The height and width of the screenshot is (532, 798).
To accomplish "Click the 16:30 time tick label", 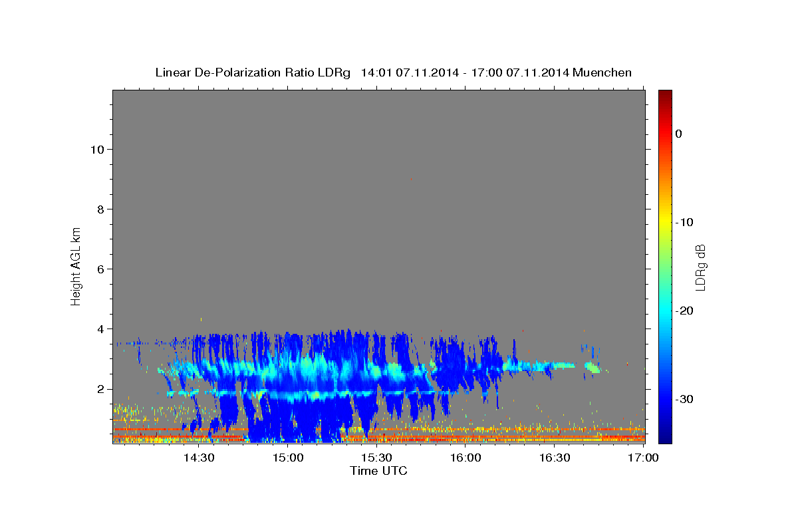I will [554, 458].
